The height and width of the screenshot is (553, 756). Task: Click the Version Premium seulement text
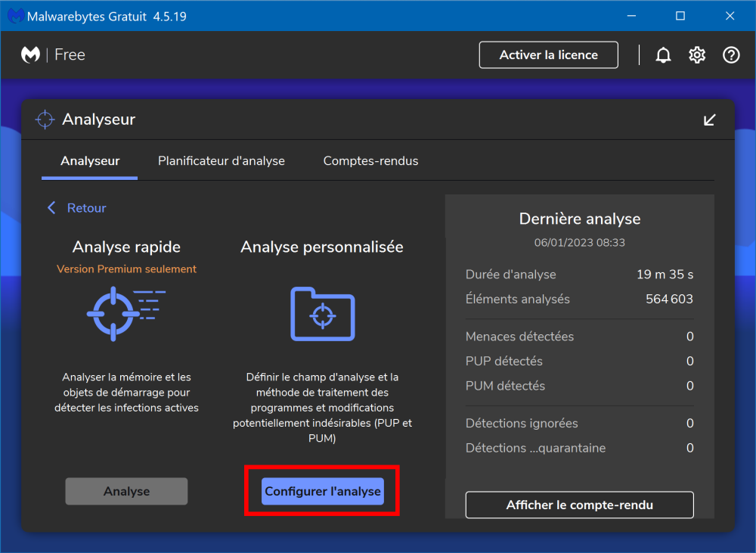tap(126, 269)
